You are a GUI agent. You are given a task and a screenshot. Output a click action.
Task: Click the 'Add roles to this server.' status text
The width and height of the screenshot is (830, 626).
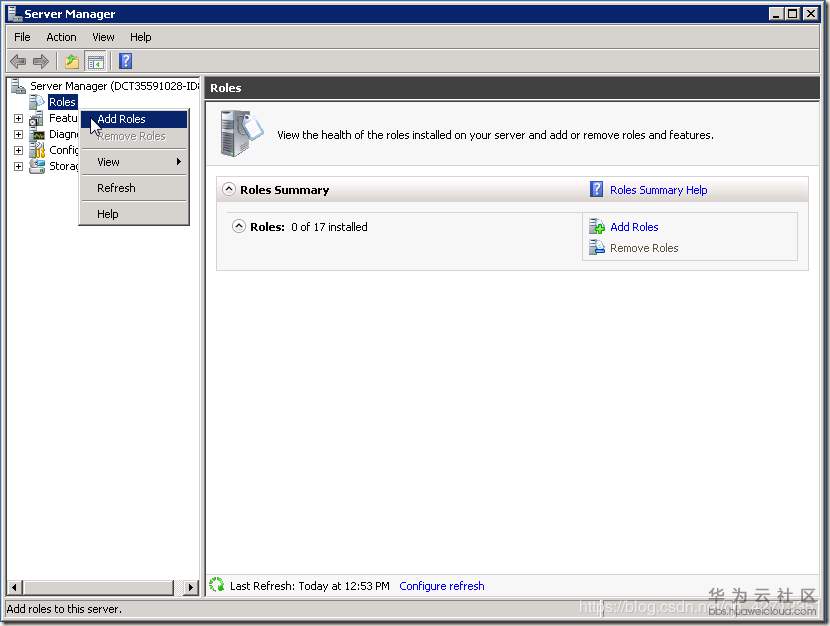[64, 609]
